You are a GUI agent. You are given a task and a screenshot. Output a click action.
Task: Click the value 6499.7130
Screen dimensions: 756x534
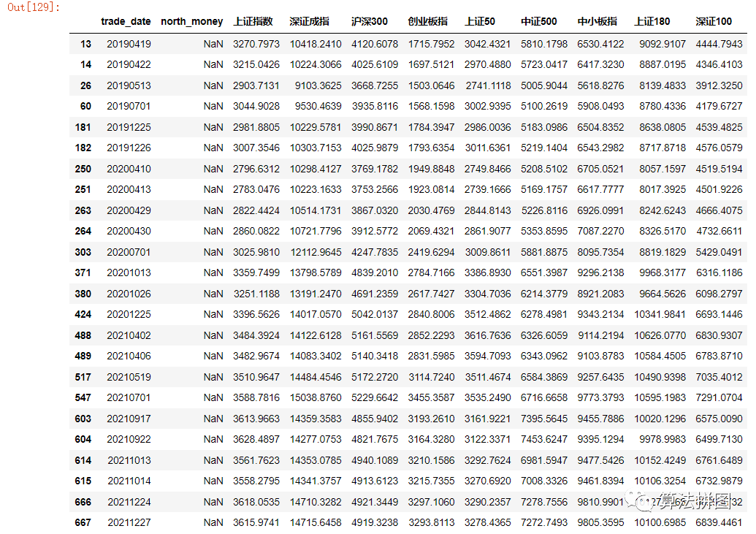pos(719,440)
